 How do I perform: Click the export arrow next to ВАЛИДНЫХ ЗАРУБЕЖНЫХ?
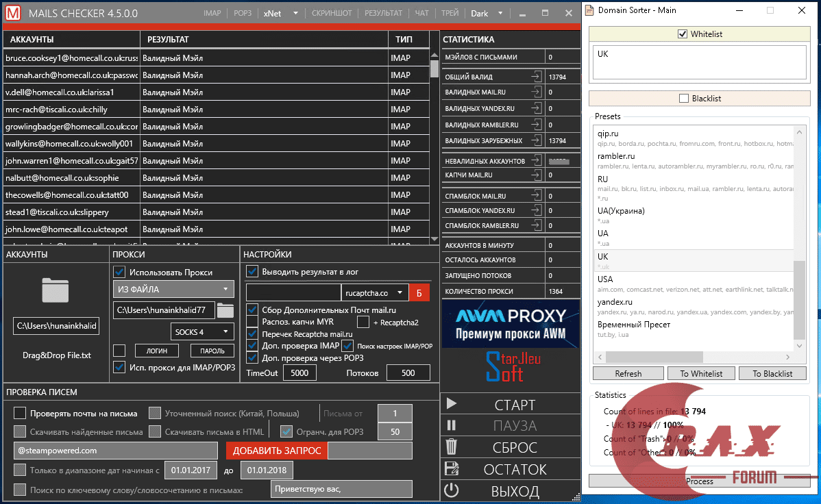536,140
